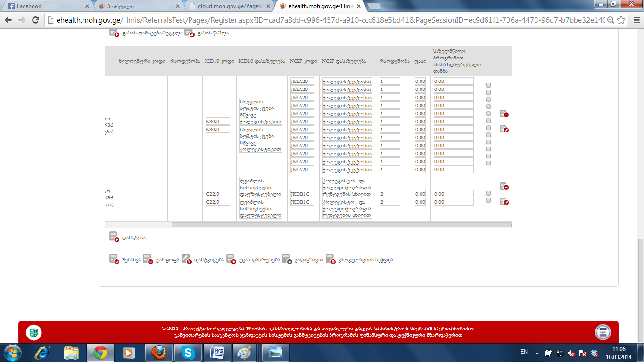Screen dimensions: 644x362
Task: Click the red minus delete icon in K80.0 row
Action: tap(504, 114)
